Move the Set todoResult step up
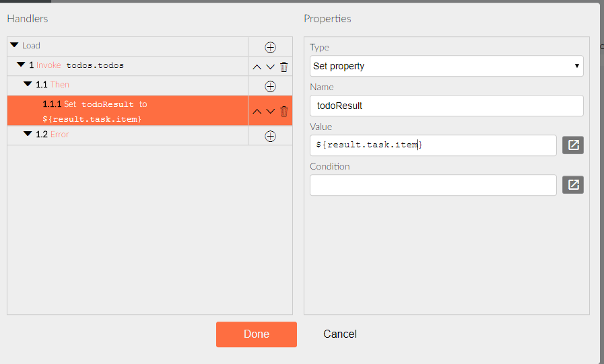This screenshot has height=364, width=604. click(257, 112)
